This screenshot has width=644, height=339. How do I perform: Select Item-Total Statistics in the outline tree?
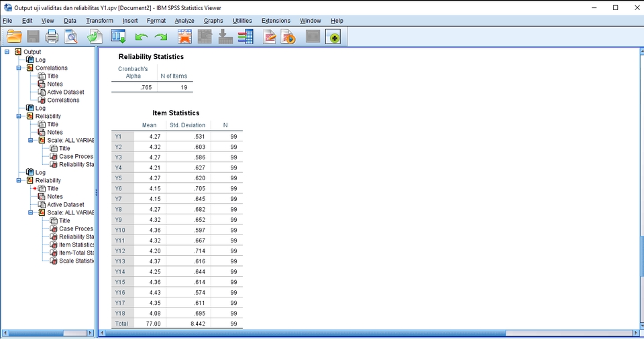76,253
